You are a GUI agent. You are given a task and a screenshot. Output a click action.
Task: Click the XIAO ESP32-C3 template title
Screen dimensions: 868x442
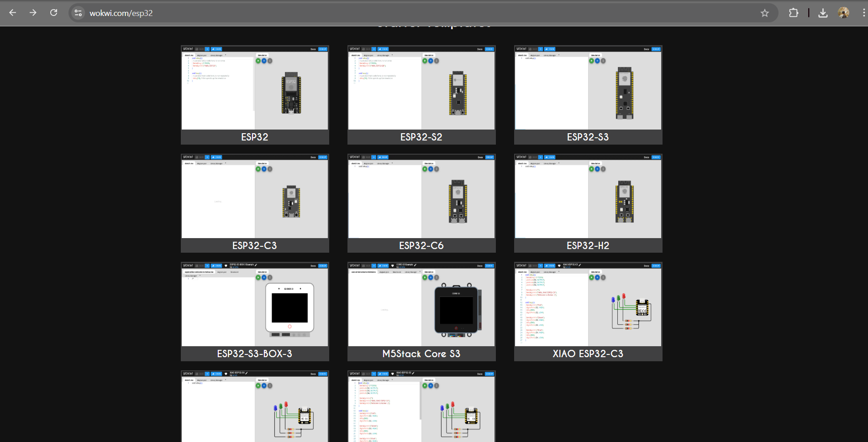588,354
